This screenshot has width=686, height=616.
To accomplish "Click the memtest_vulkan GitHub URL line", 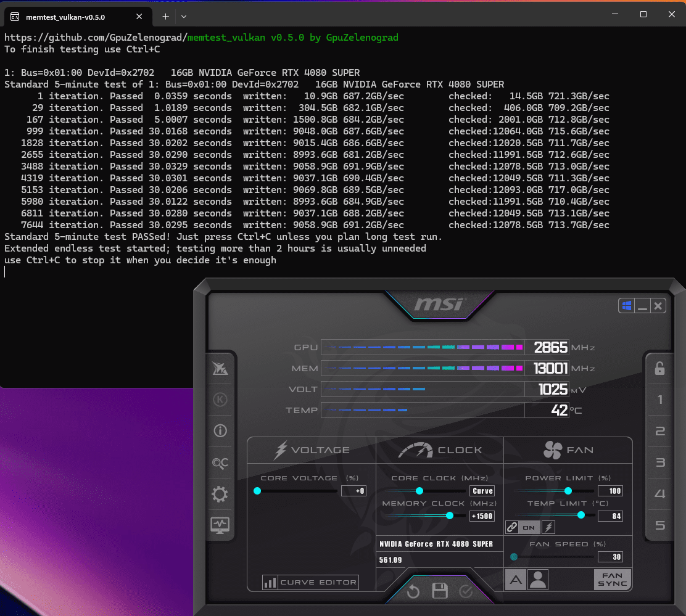I will [201, 38].
